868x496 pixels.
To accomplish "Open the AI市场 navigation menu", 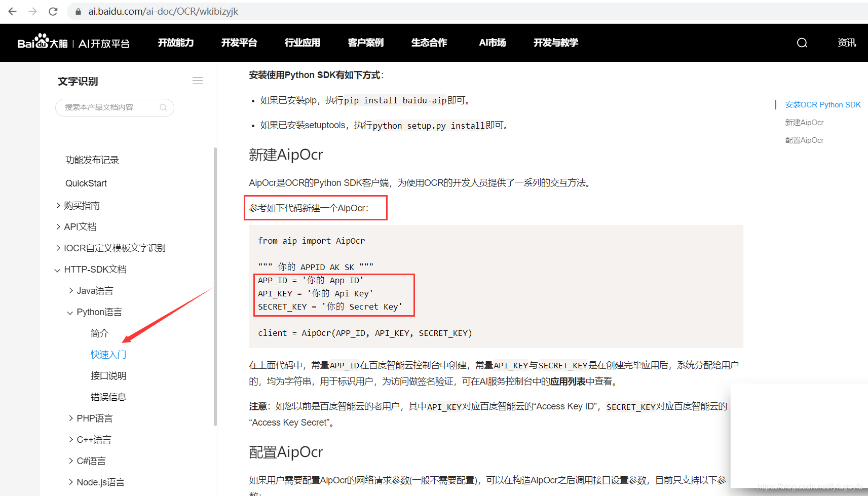I will (x=492, y=43).
